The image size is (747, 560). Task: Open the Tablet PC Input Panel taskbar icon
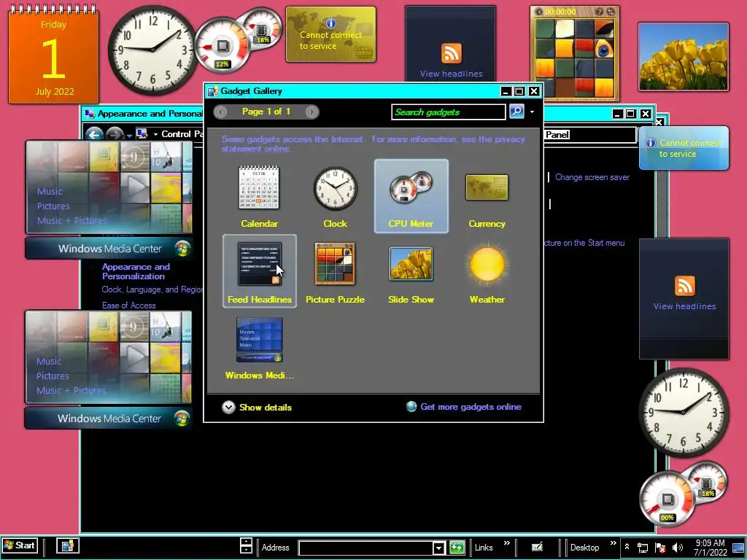pos(537,547)
